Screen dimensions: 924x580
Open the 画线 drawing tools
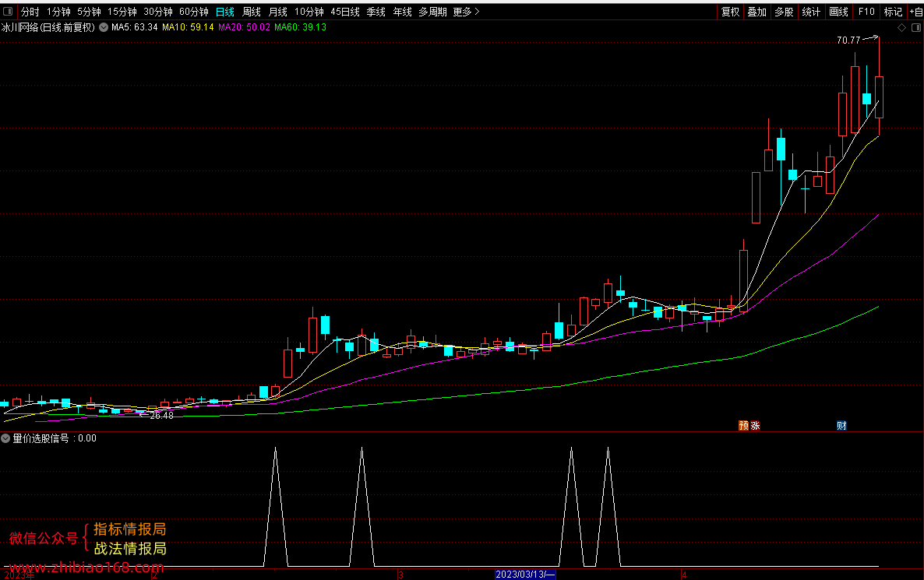838,12
